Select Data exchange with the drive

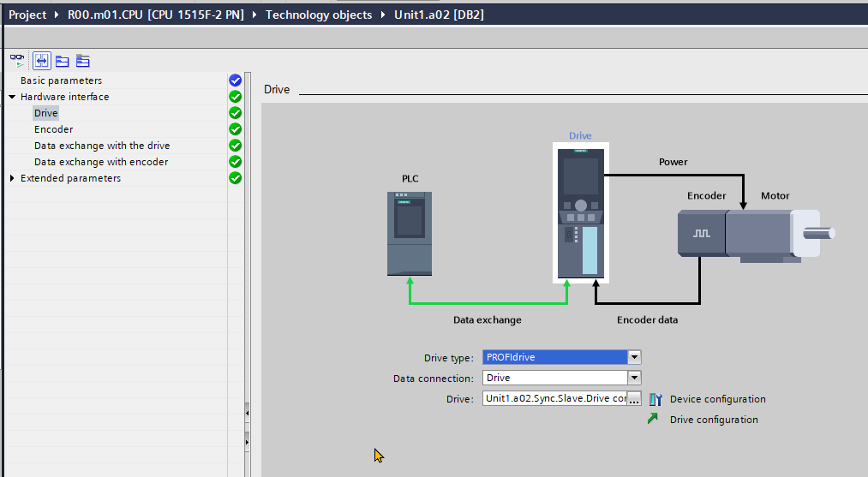coord(102,146)
